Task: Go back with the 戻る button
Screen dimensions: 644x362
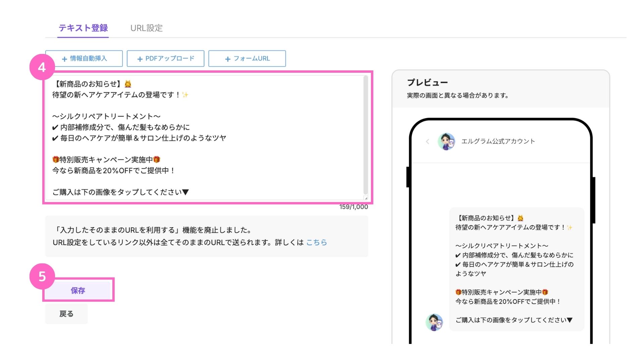Action: point(66,314)
